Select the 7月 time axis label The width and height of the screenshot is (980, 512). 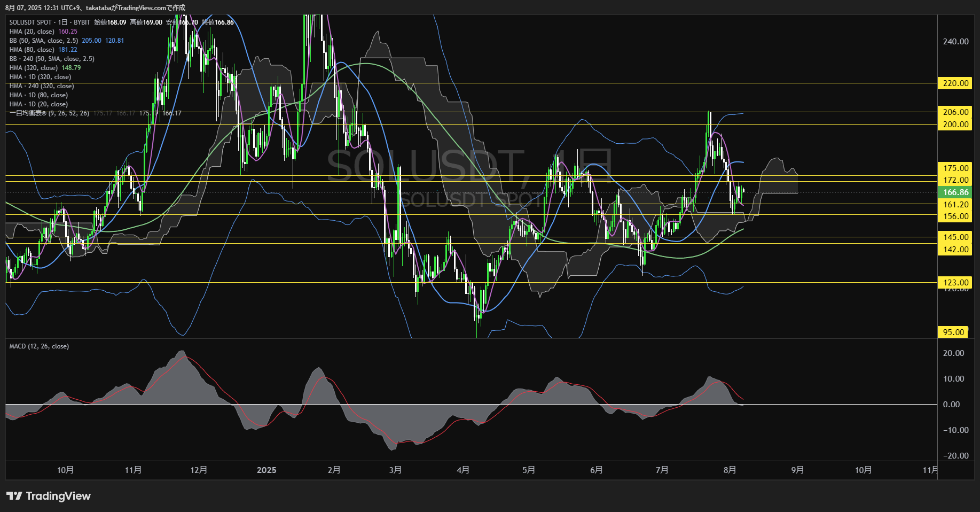(662, 470)
